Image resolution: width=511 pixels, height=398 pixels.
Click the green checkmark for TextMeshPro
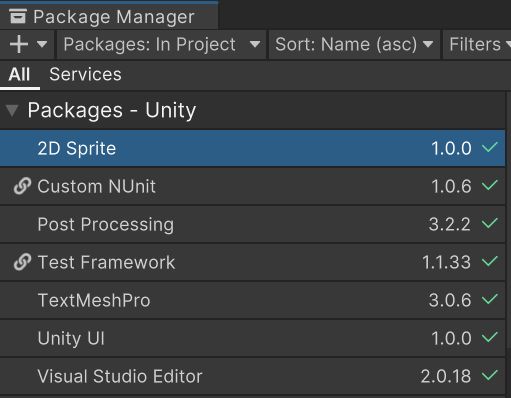click(x=490, y=299)
